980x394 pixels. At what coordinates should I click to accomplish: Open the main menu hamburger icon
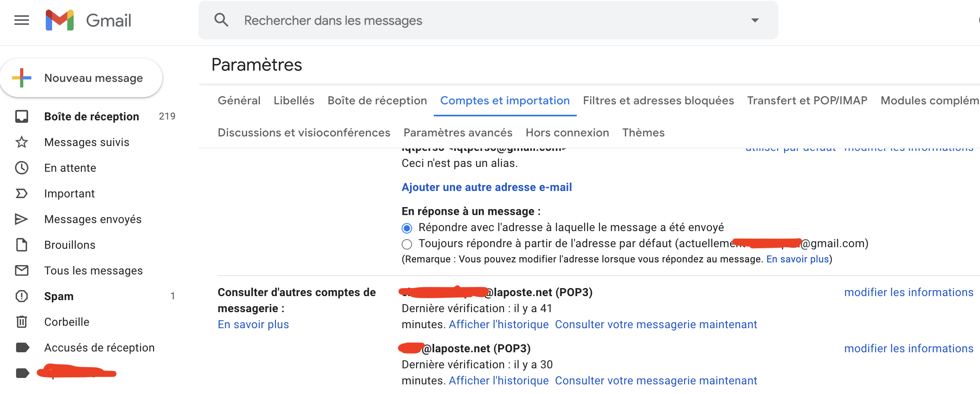pyautogui.click(x=22, y=20)
